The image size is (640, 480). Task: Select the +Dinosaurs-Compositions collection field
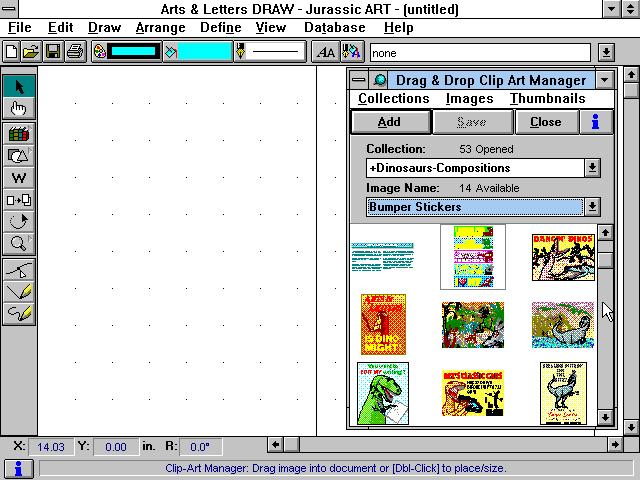click(475, 168)
